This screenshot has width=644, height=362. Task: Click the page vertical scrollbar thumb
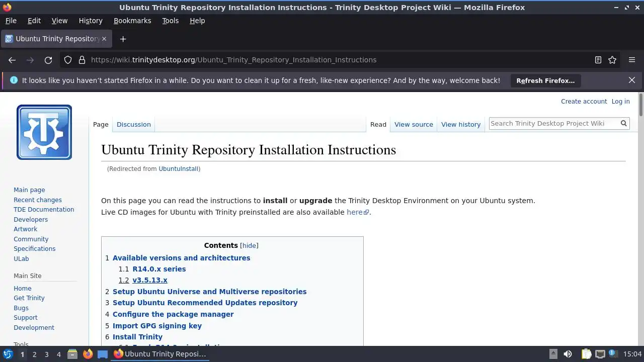click(x=640, y=105)
